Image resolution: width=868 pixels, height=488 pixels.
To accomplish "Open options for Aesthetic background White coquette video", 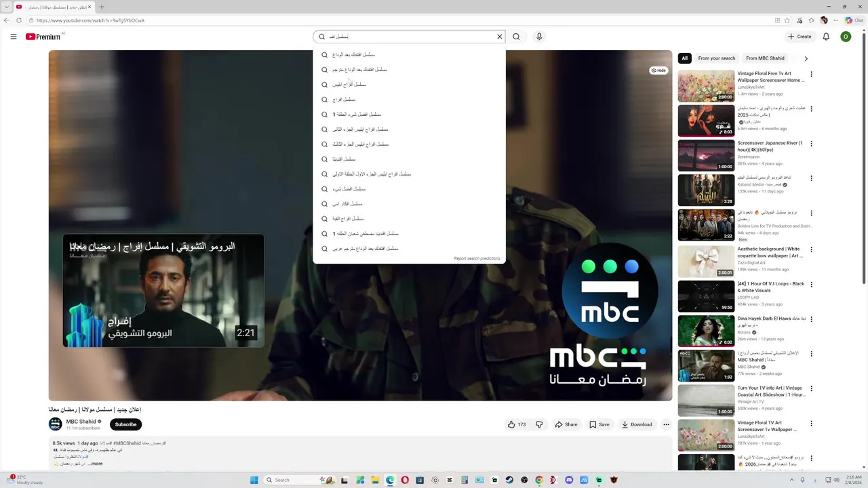I will click(811, 249).
